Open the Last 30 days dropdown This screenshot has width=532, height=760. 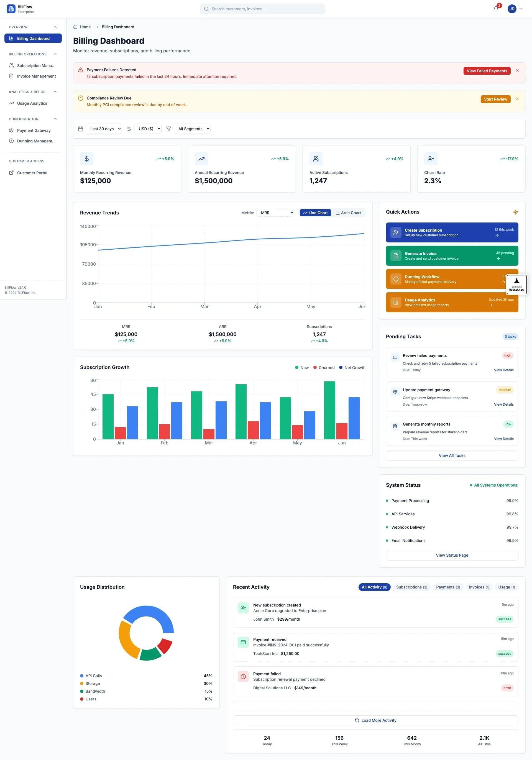point(104,129)
